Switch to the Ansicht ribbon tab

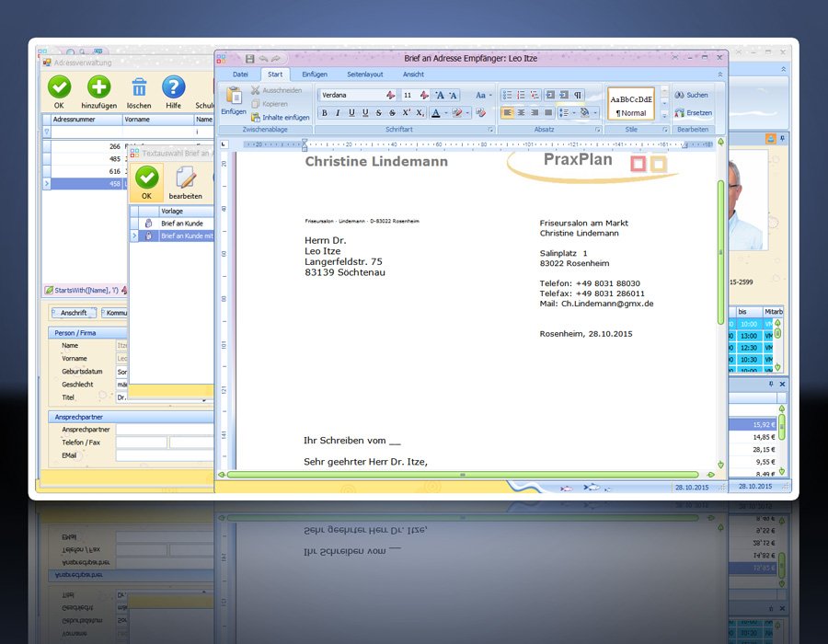tap(413, 75)
